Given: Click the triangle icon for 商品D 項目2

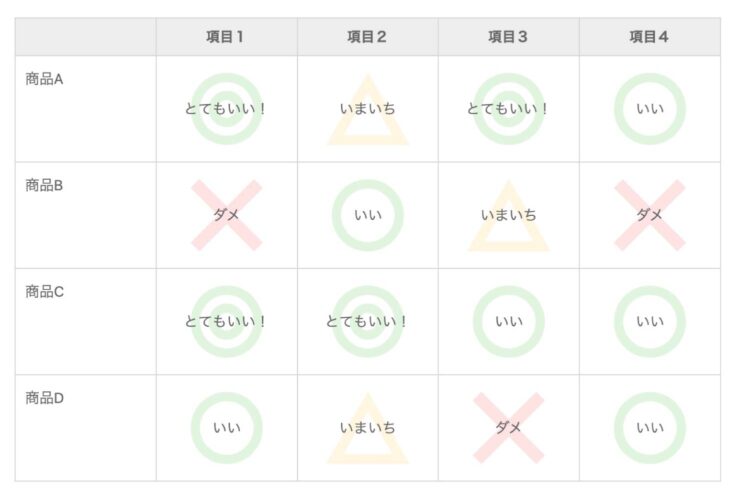Looking at the screenshot, I should 367,429.
